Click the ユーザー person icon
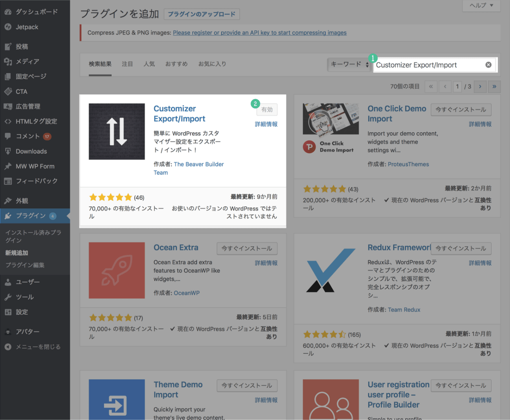Image resolution: width=510 pixels, height=420 pixels. [x=8, y=282]
